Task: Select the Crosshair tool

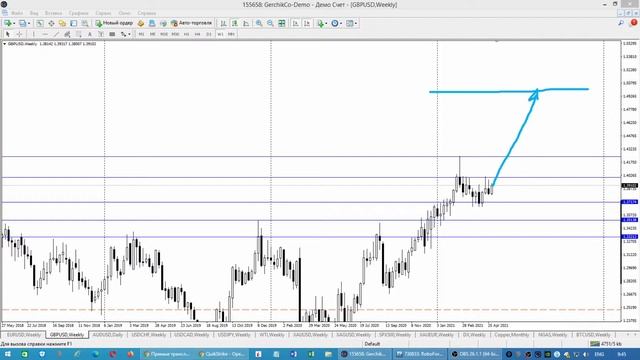Action: click(19, 34)
